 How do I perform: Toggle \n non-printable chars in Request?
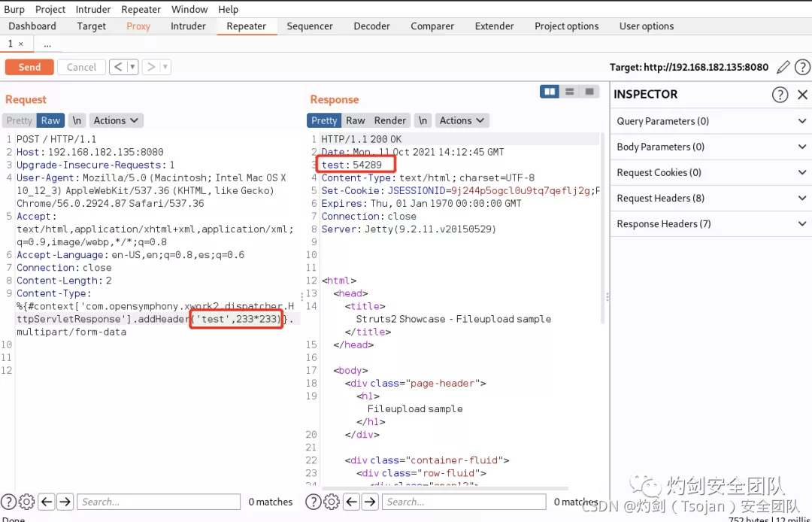77,120
